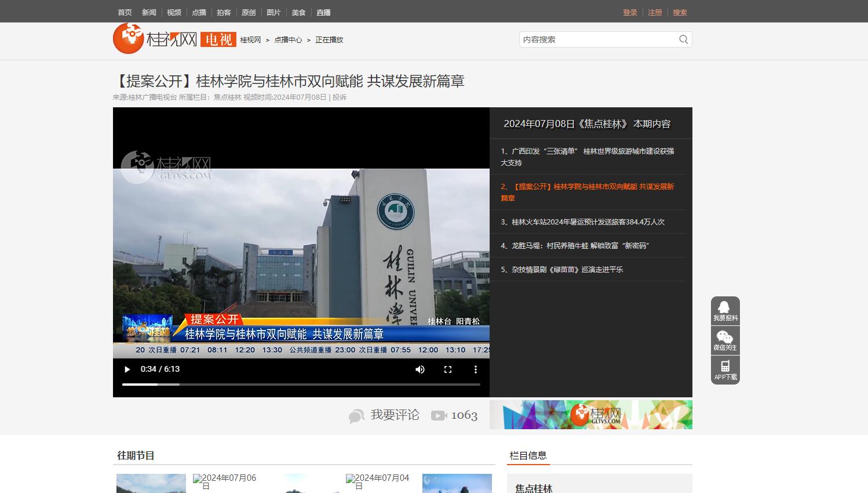Click the 登录 login link
The width and height of the screenshot is (868, 493).
pyautogui.click(x=630, y=12)
